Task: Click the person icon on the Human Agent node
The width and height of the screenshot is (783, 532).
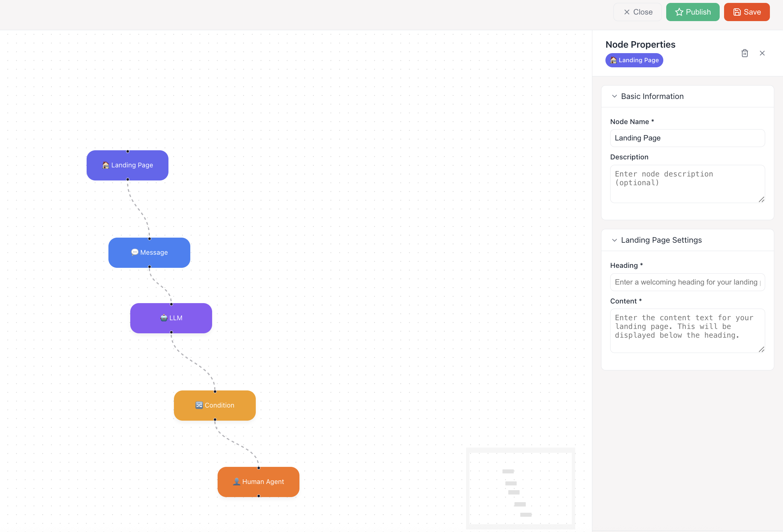Action: coord(237,482)
